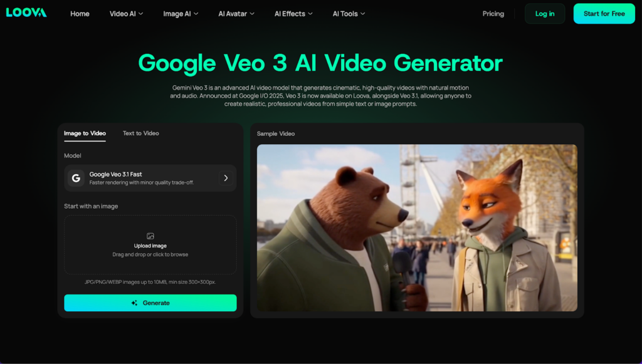Open the Pricing page link

pyautogui.click(x=493, y=14)
